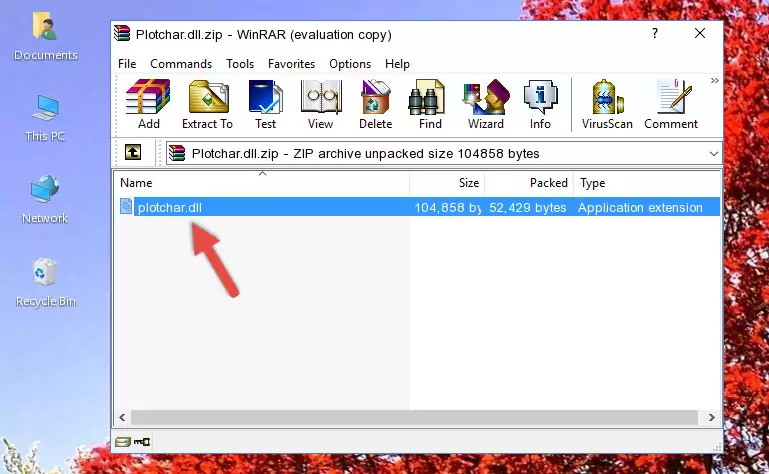Open the address bar dropdown arrow

714,154
